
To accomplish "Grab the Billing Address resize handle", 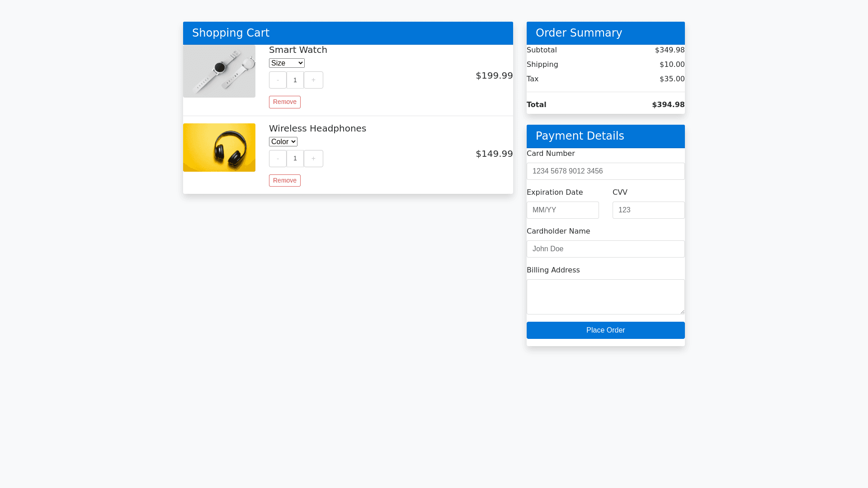I will pos(682,311).
